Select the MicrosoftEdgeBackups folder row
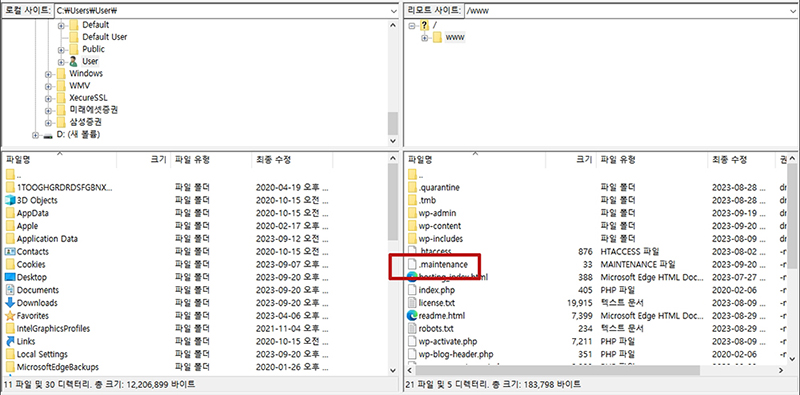800x395 pixels. (x=195, y=366)
